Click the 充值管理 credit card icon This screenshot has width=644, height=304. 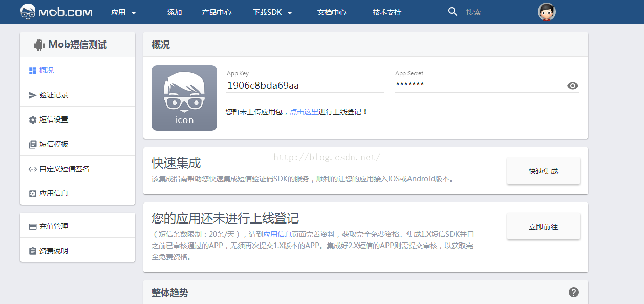(x=33, y=227)
